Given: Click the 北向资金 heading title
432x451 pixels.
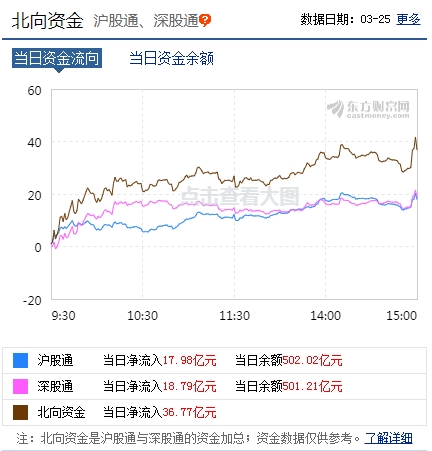Looking at the screenshot, I should (48, 21).
